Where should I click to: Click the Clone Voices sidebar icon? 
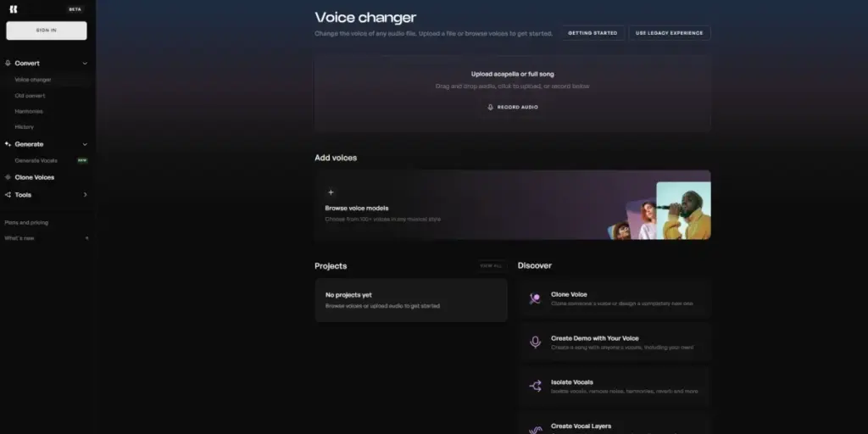pyautogui.click(x=8, y=177)
